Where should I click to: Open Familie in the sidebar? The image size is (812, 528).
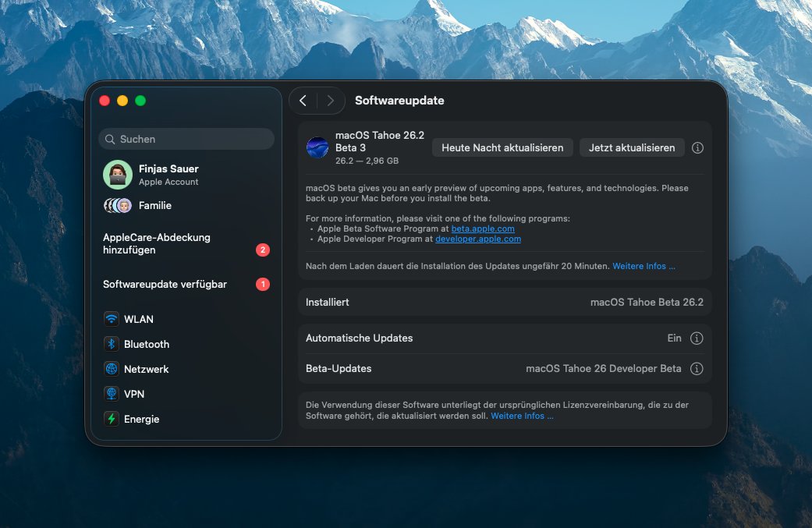[x=186, y=205]
